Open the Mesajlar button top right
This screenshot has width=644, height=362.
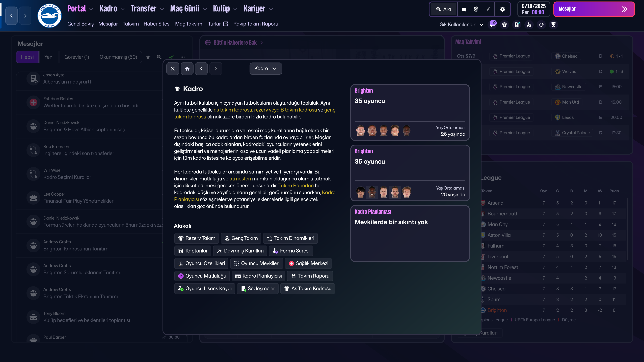click(x=594, y=9)
